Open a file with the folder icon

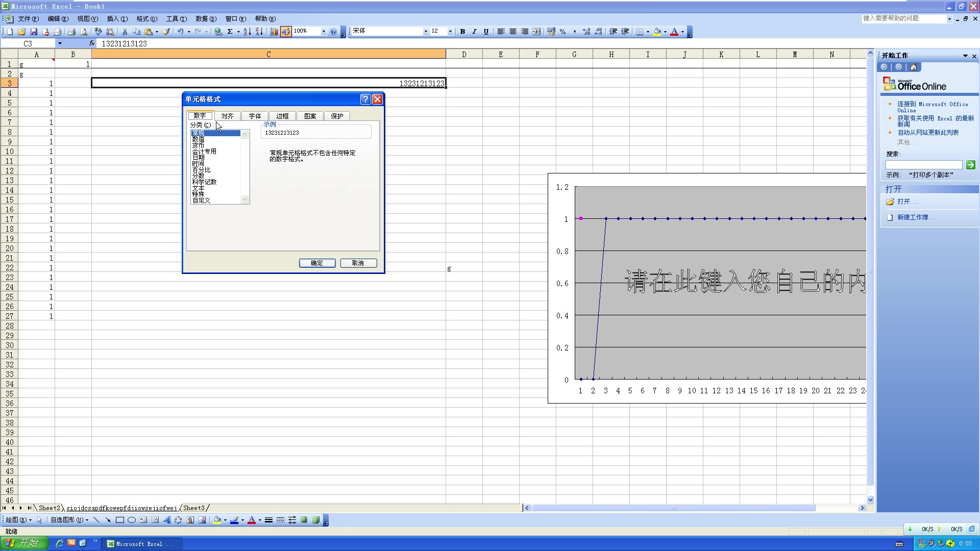[21, 32]
